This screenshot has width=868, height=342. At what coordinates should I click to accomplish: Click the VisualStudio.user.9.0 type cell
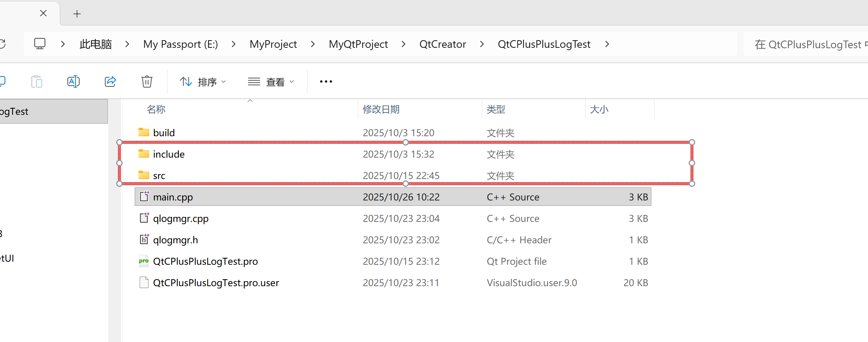point(532,283)
